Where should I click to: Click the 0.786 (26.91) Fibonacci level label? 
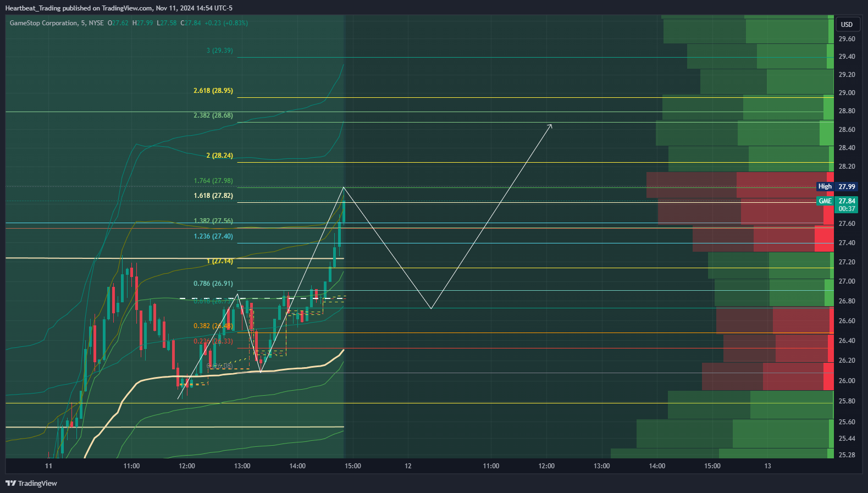tap(213, 284)
